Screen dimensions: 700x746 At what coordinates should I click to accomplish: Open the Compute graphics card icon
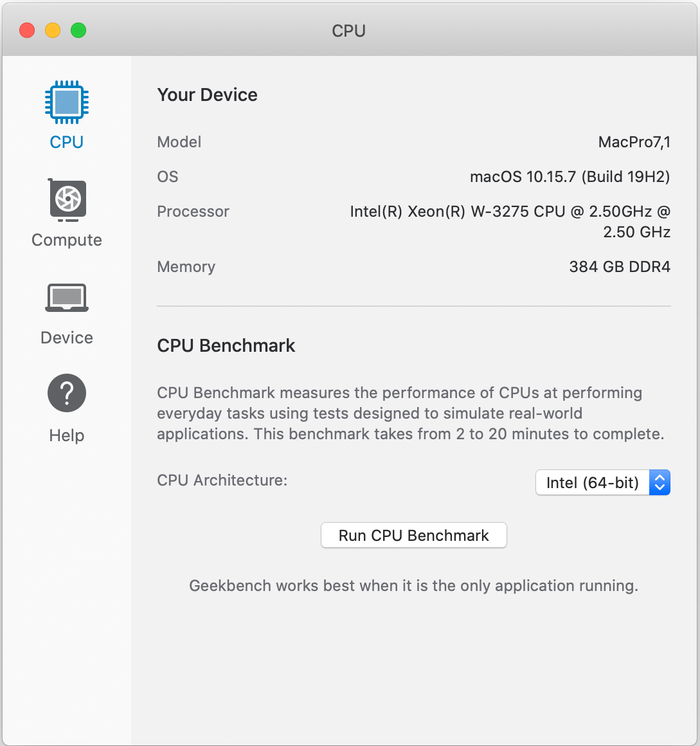coord(67,200)
